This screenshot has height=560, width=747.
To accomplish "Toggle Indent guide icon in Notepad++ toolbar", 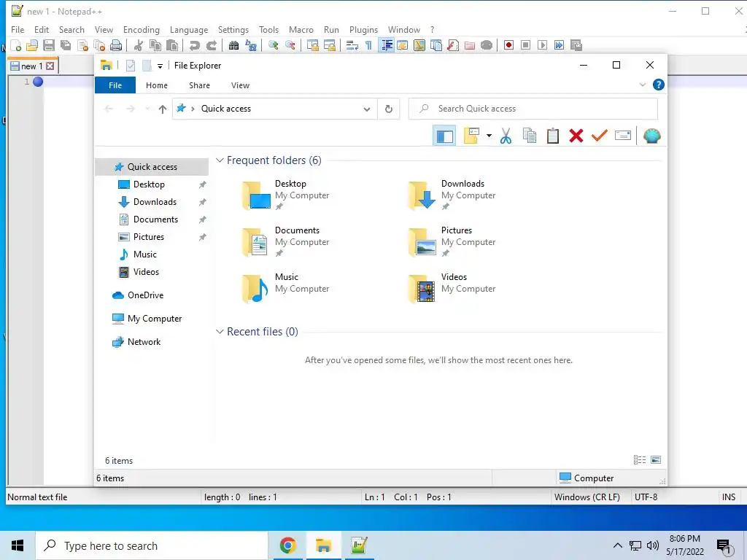I will click(387, 46).
